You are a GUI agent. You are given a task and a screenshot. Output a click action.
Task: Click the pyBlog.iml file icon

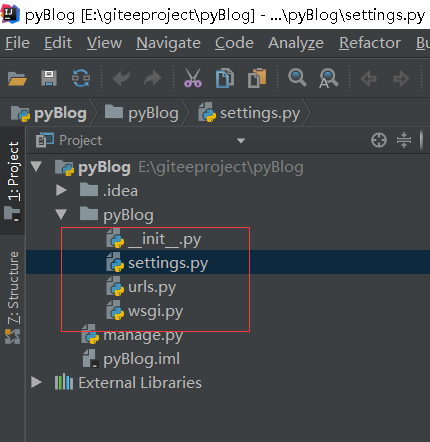pyautogui.click(x=90, y=358)
